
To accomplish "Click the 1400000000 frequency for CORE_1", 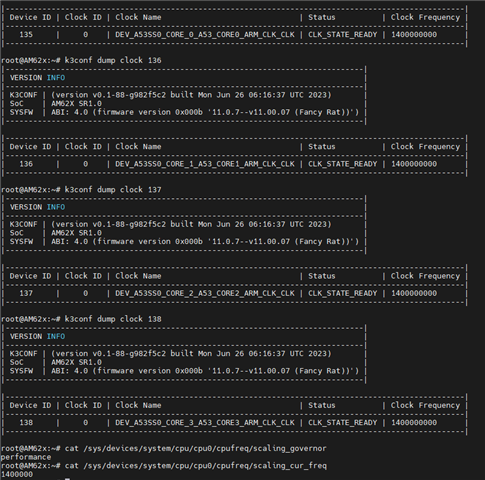I will 414,164.
